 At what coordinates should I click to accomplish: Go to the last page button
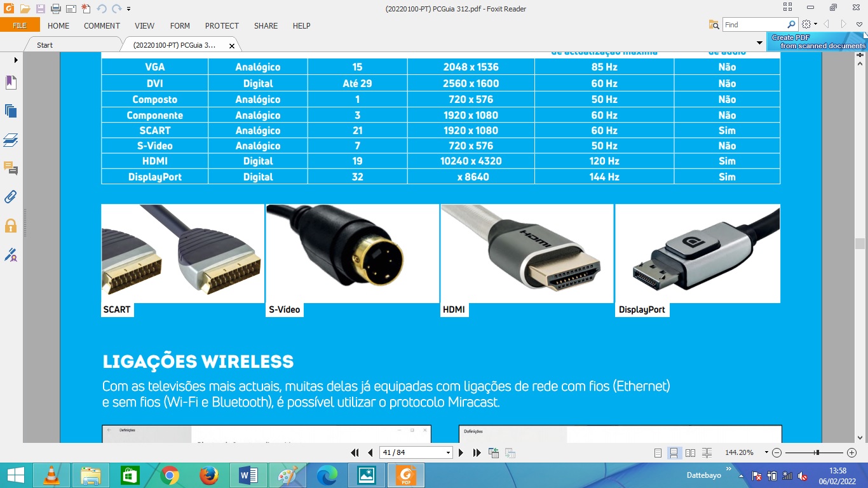477,452
